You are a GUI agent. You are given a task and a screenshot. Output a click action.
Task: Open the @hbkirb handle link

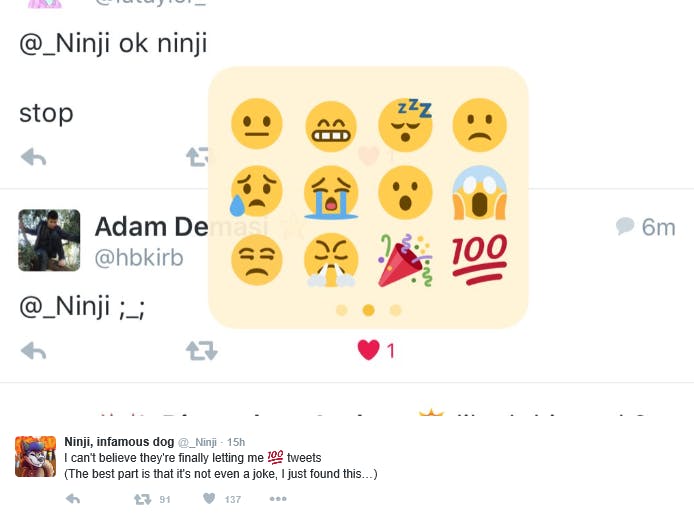pyautogui.click(x=139, y=258)
